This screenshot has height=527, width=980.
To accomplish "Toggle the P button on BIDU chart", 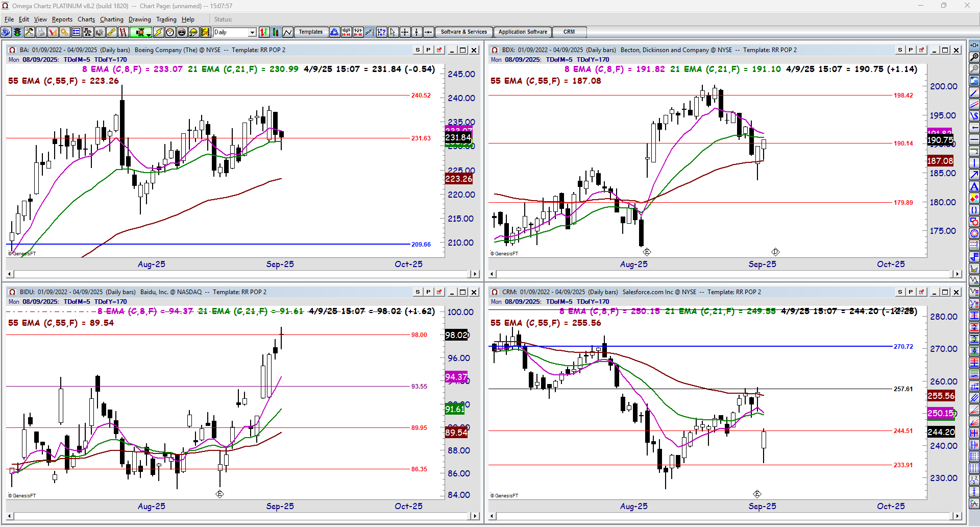I will pyautogui.click(x=428, y=292).
